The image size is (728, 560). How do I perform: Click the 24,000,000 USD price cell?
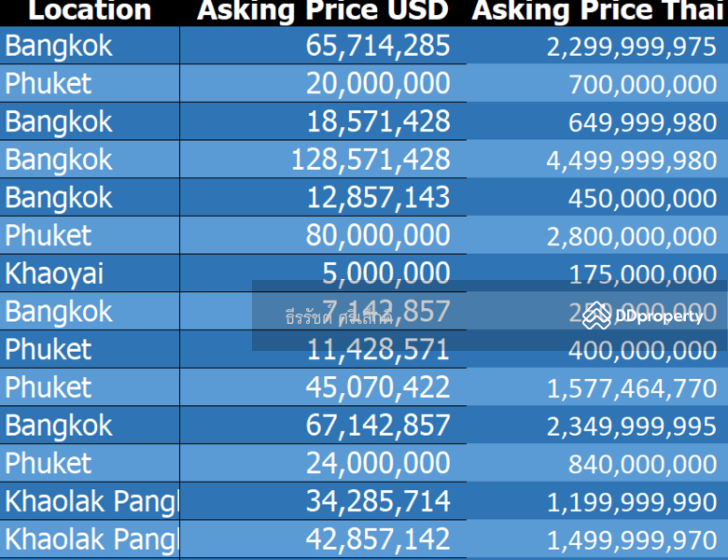[x=323, y=463]
